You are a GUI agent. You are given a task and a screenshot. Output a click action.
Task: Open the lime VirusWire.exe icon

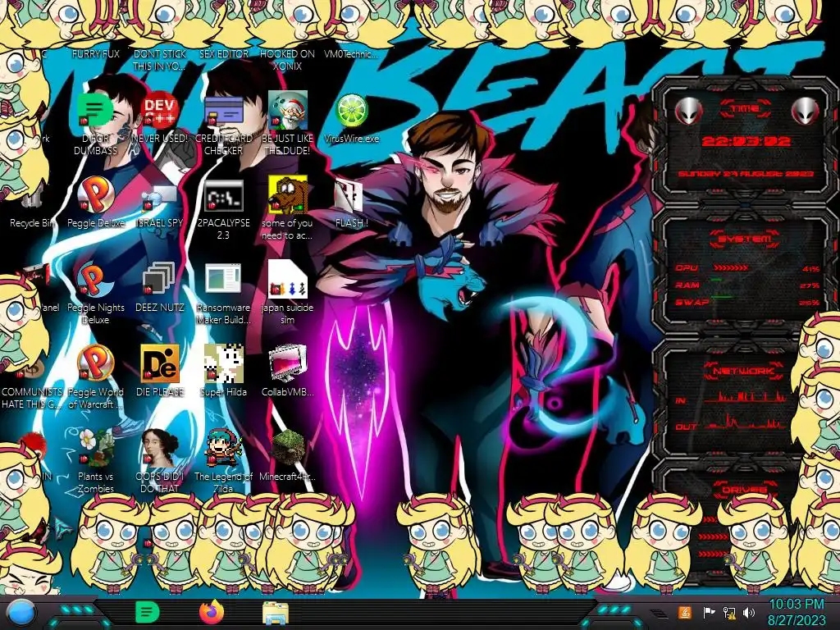pyautogui.click(x=351, y=111)
